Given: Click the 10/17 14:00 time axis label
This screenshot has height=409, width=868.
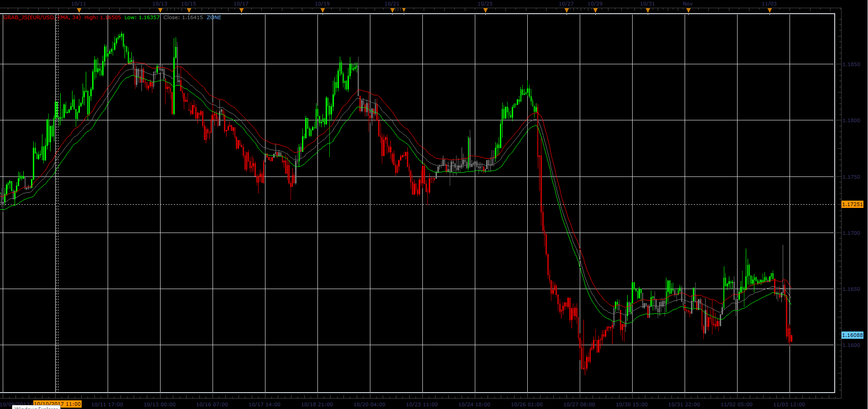Looking at the screenshot, I should (265, 404).
